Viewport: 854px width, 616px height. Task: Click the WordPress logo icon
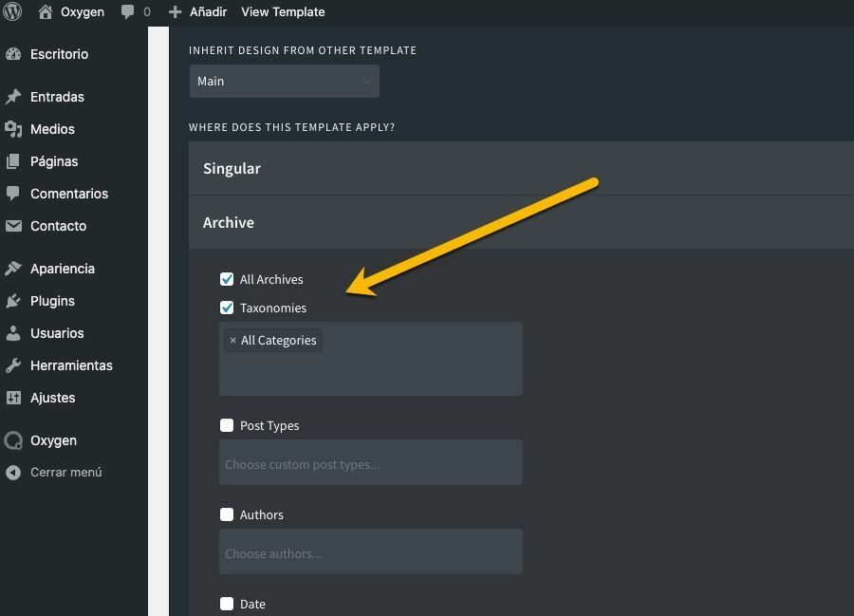click(12, 12)
